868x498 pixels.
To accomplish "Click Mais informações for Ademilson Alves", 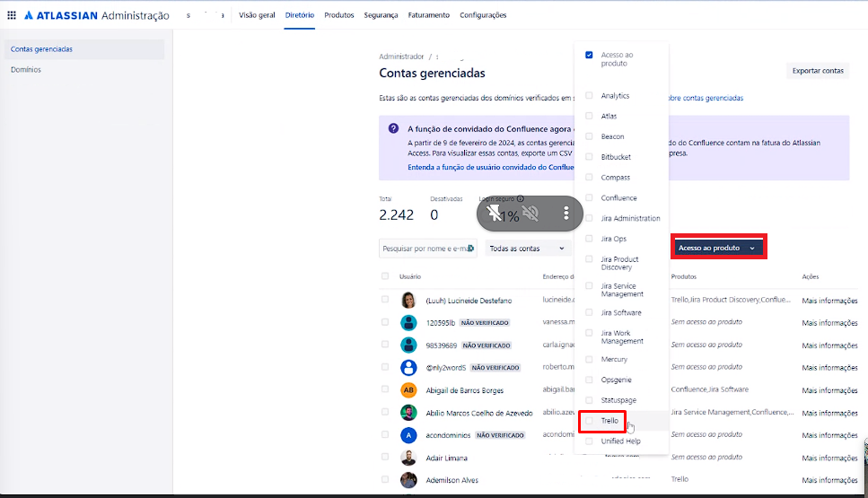I will pos(829,480).
